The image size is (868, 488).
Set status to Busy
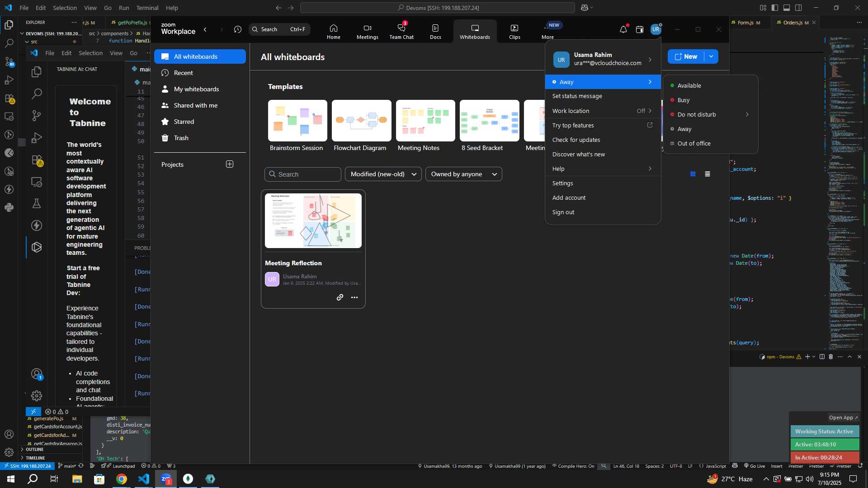click(710, 100)
